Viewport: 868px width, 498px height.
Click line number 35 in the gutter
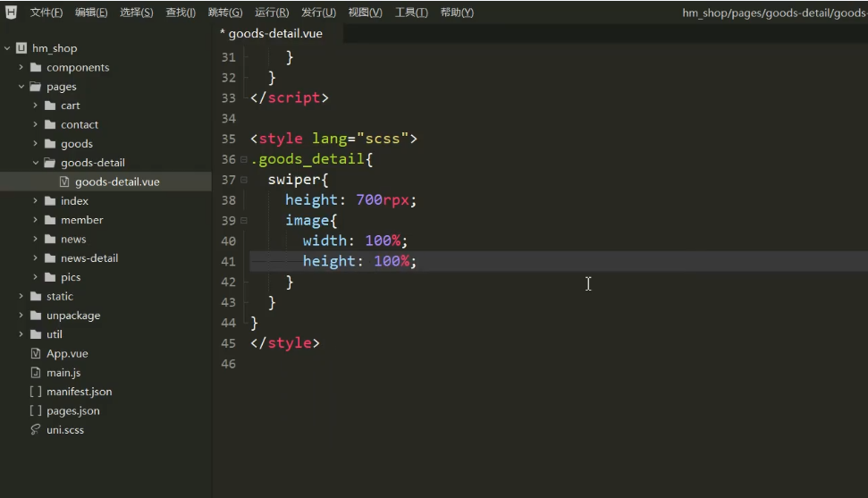pos(228,139)
